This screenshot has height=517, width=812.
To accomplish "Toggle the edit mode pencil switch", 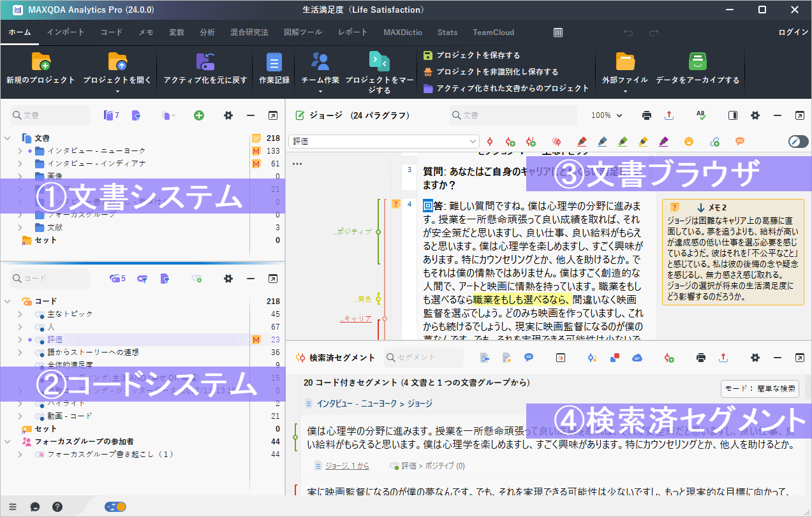I will click(798, 142).
